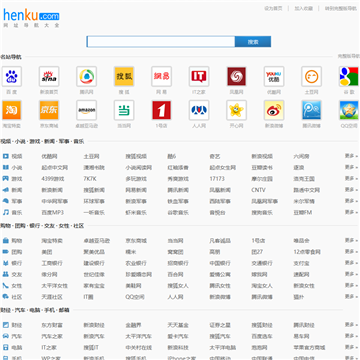
Task: Open the dark red 凤凰网 swirl icon
Action: (x=236, y=76)
